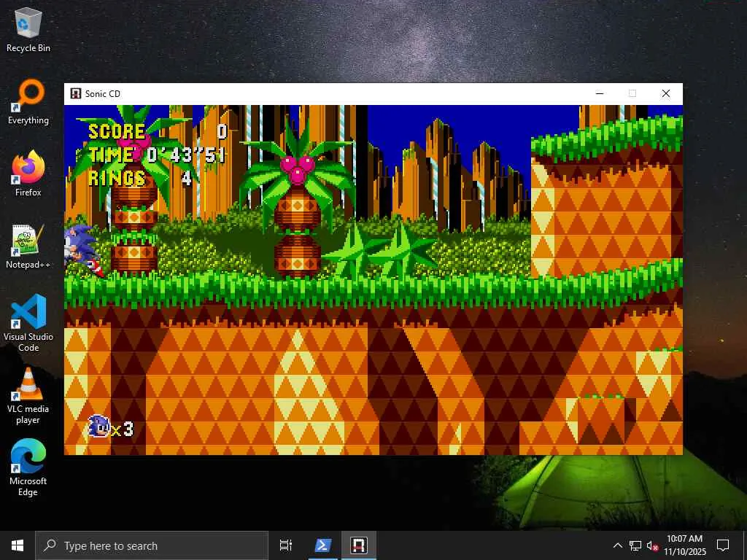Select the Firefox desktop shortcut
This screenshot has width=747, height=560.
coord(28,174)
